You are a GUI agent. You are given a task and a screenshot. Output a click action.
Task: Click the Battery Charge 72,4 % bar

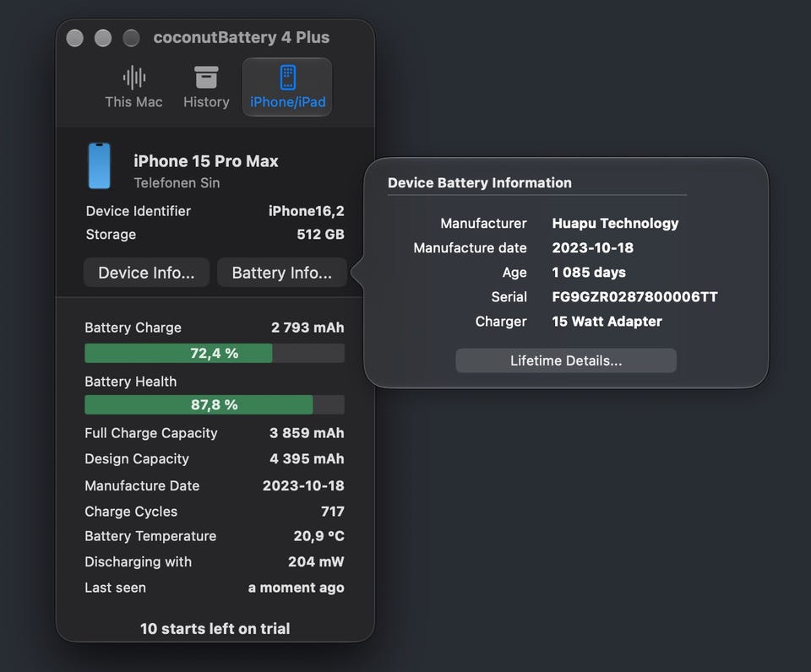coord(214,353)
